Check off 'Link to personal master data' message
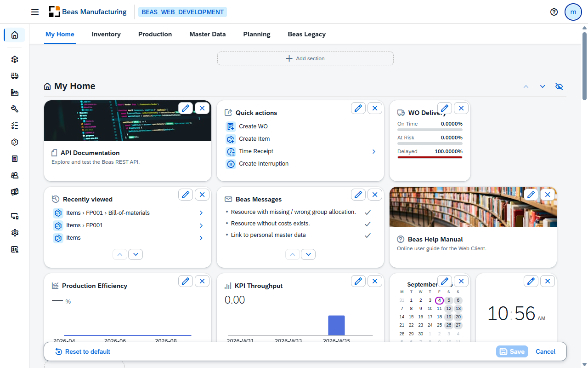The height and width of the screenshot is (368, 588). (x=367, y=236)
